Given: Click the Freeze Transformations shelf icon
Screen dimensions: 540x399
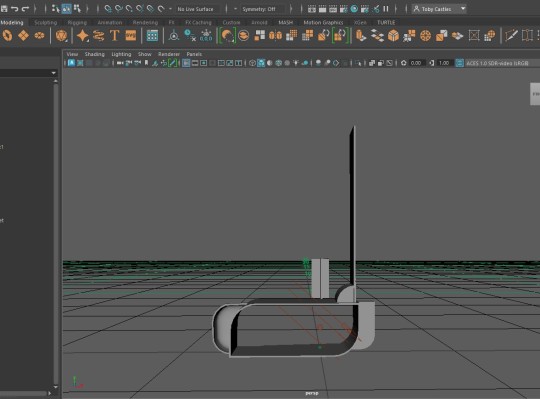Looking at the screenshot, I should point(206,35).
